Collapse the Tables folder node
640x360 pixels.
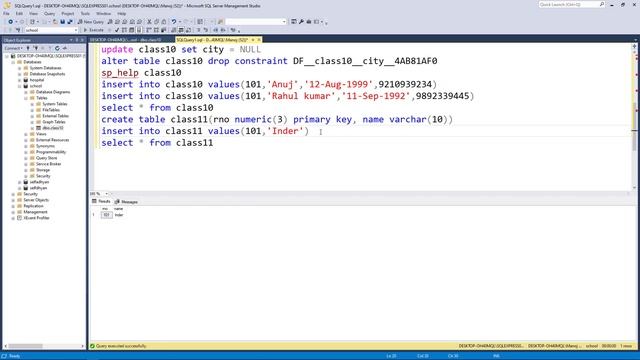click(26, 98)
